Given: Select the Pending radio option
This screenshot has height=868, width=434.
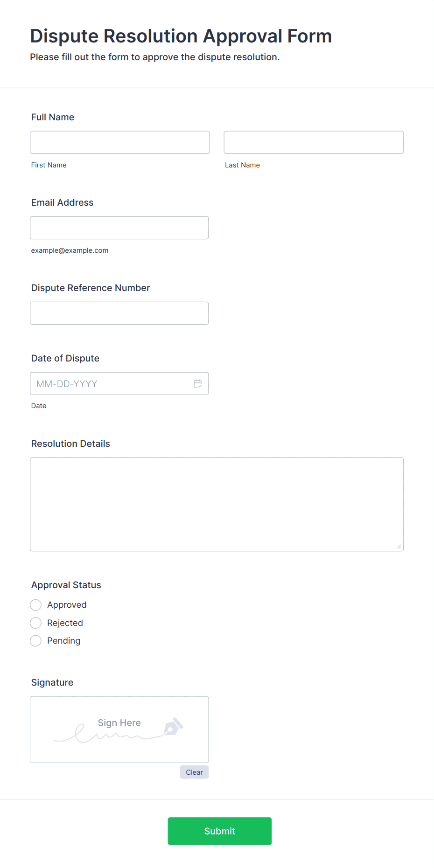Looking at the screenshot, I should point(36,641).
